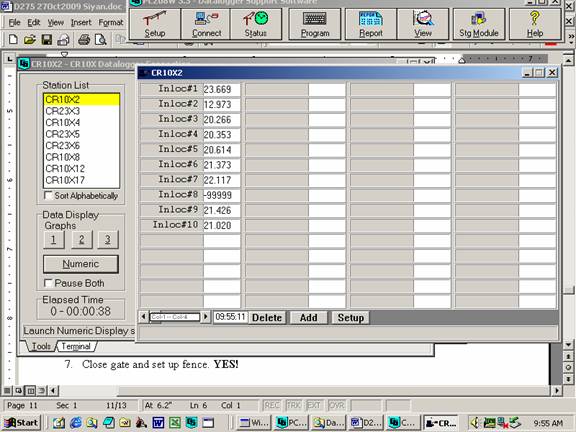The height and width of the screenshot is (432, 576).
Task: Select CR10X17 in Station List
Action: pyautogui.click(x=81, y=180)
